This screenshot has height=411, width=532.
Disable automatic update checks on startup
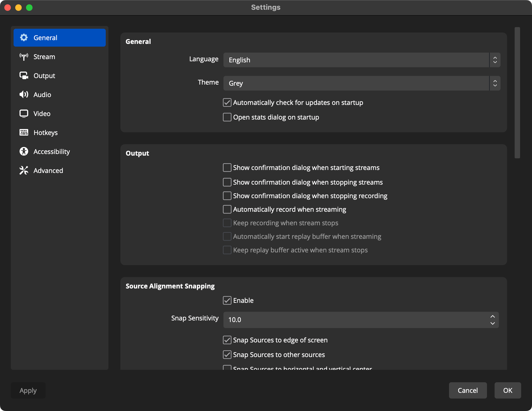(227, 102)
